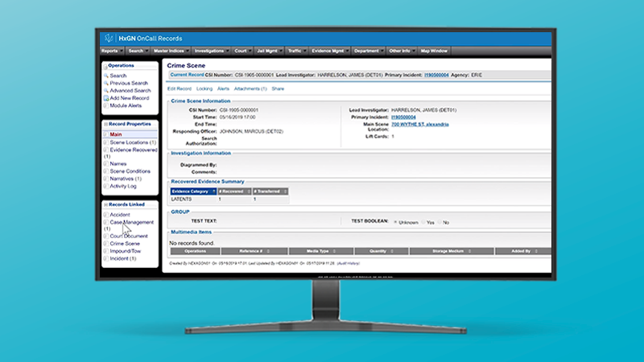The image size is (644, 362).
Task: Click the icon beside Case Management
Action: click(106, 222)
